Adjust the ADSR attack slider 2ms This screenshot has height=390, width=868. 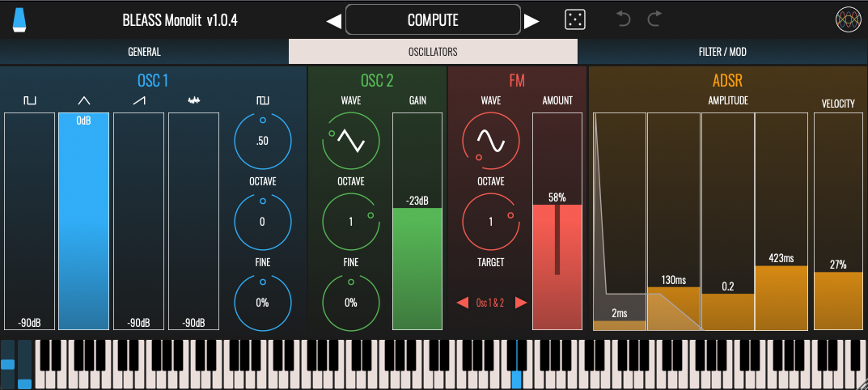click(x=620, y=221)
